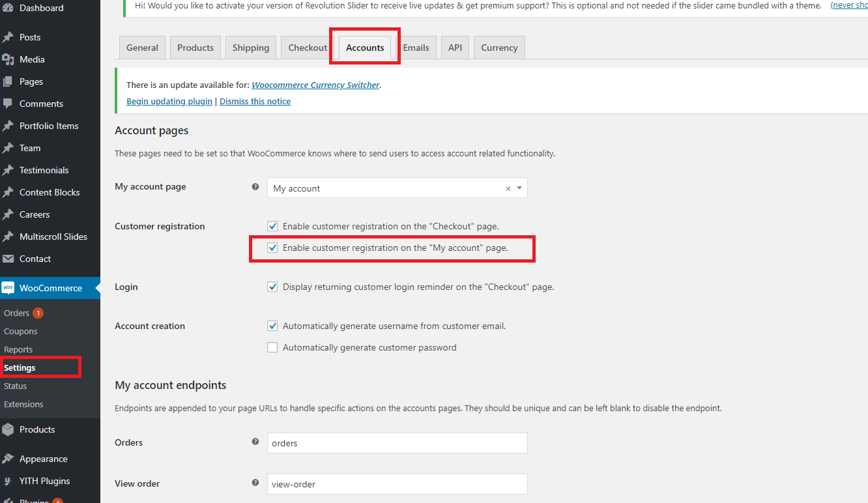Viewport: 868px width, 503px height.
Task: Click the Comments speech bubble icon
Action: click(8, 104)
